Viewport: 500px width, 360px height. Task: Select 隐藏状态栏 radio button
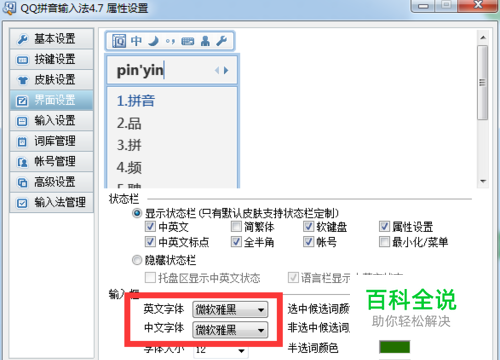tap(137, 260)
